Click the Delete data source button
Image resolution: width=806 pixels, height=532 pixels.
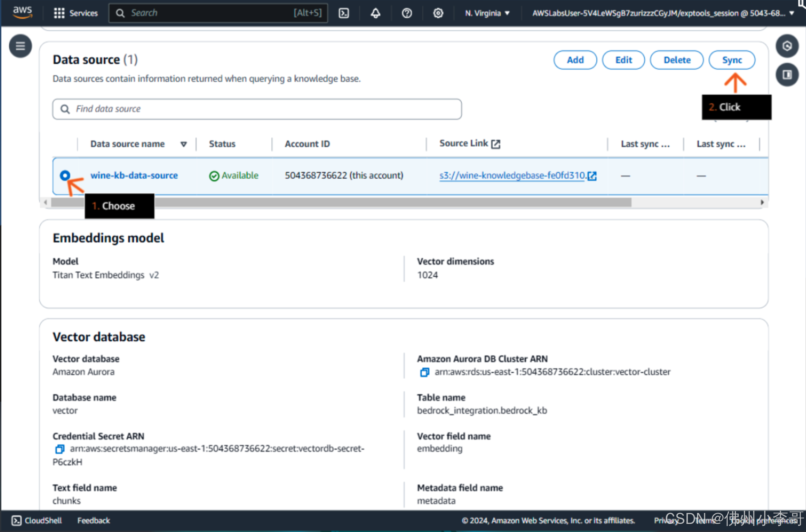(x=677, y=60)
